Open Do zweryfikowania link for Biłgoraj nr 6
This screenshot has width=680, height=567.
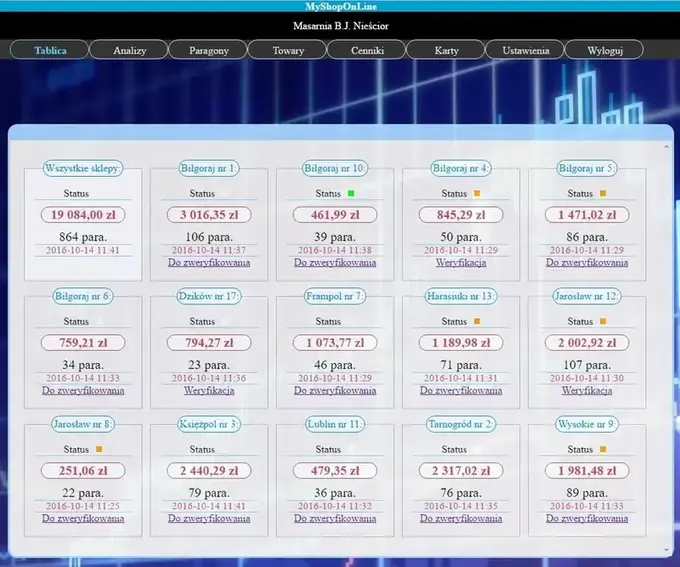(x=83, y=390)
